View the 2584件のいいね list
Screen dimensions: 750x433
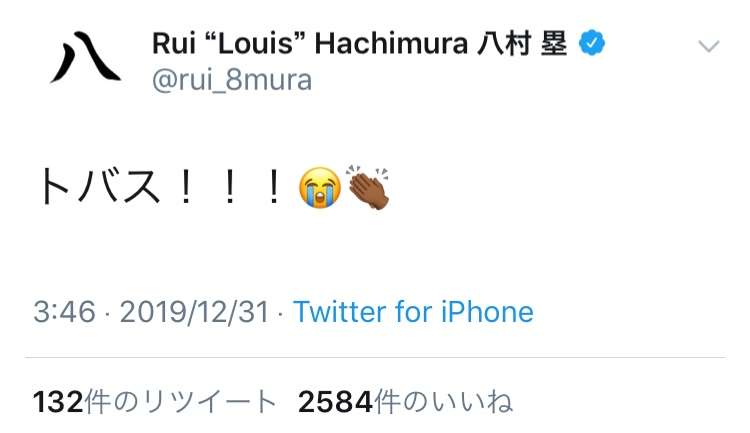point(405,401)
